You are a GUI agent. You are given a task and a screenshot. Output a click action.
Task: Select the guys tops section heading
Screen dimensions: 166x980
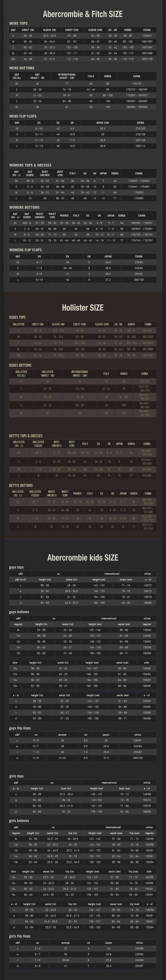[x=16, y=567]
